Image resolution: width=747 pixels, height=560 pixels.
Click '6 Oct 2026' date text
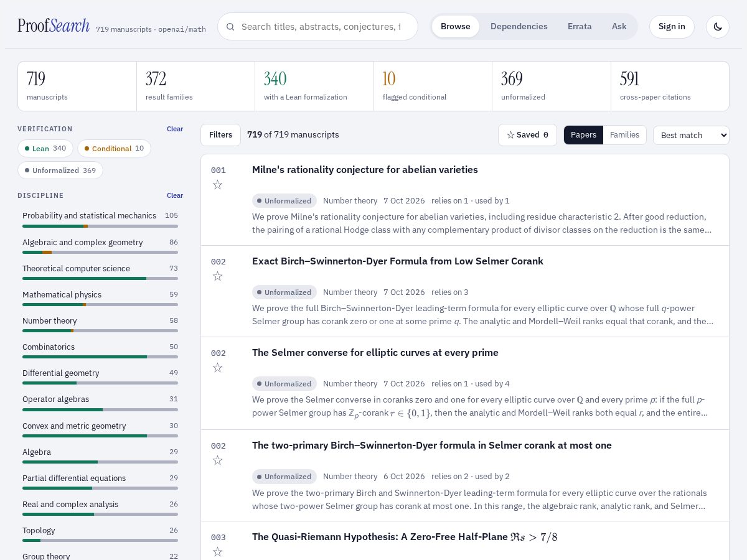(404, 477)
